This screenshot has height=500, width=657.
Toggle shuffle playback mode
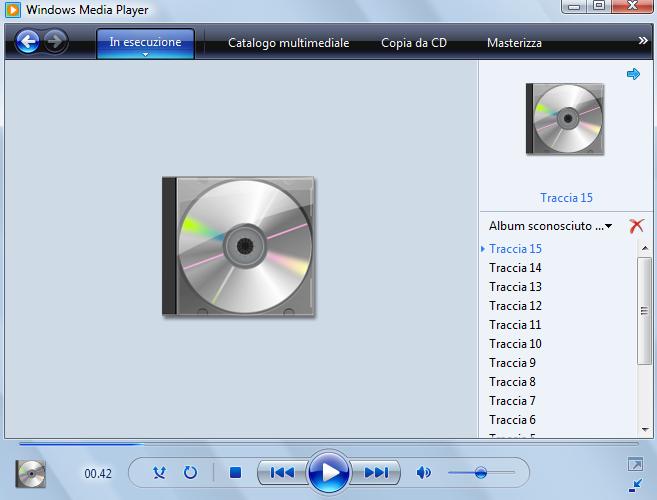tap(159, 473)
